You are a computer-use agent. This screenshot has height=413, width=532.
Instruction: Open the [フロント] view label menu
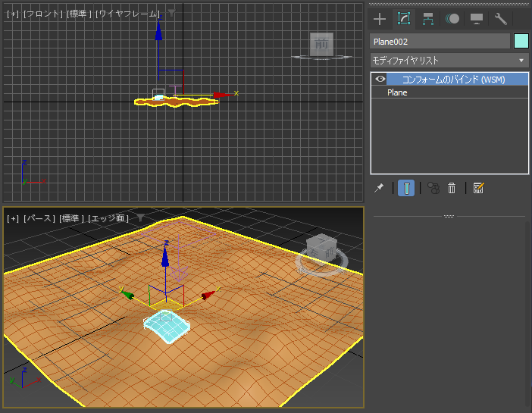click(43, 14)
